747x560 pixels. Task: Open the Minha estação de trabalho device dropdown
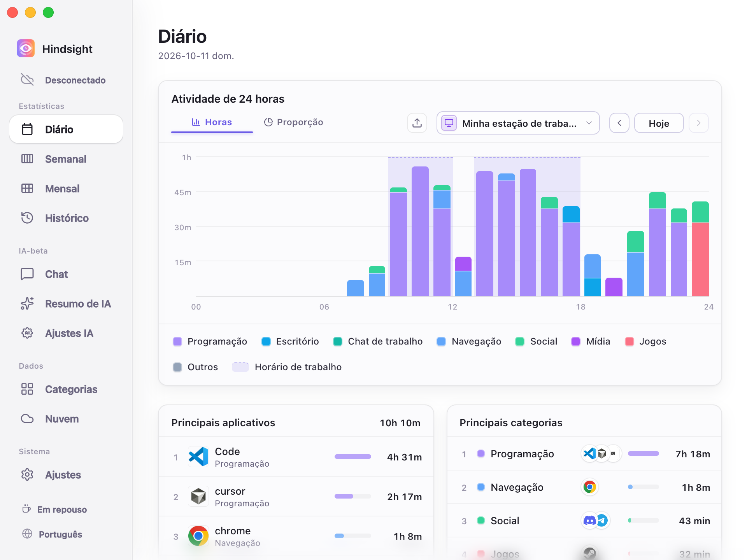(x=518, y=123)
